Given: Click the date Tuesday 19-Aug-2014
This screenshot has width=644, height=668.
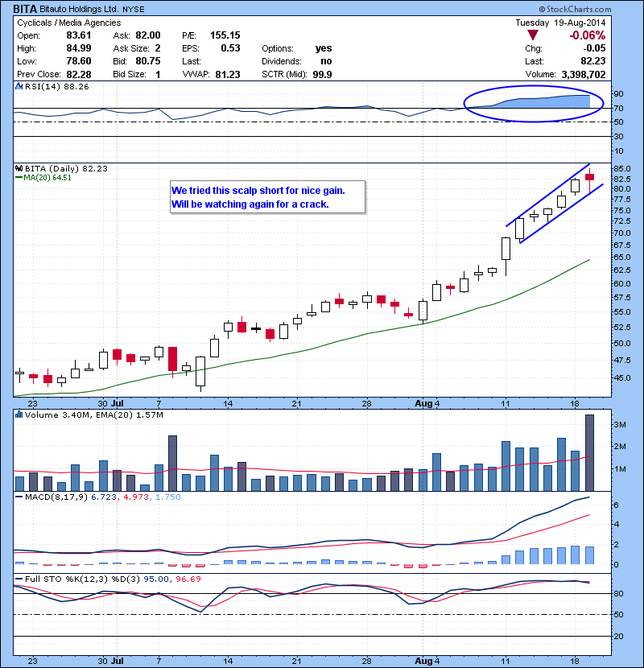Looking at the screenshot, I should 560,23.
